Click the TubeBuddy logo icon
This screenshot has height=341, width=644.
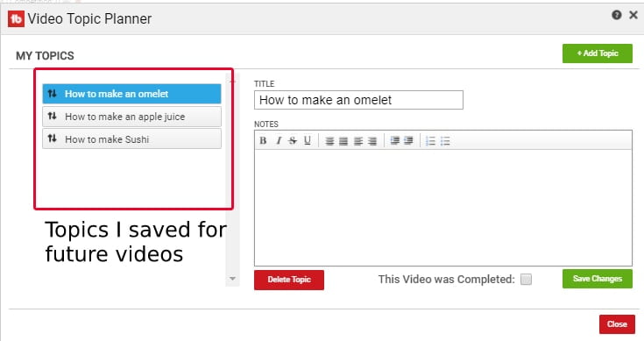pyautogui.click(x=16, y=18)
